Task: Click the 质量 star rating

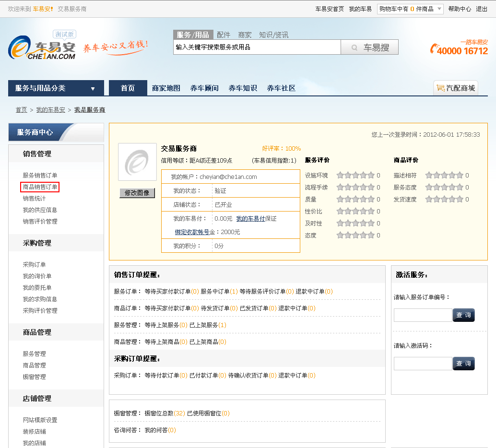Action: [x=355, y=200]
